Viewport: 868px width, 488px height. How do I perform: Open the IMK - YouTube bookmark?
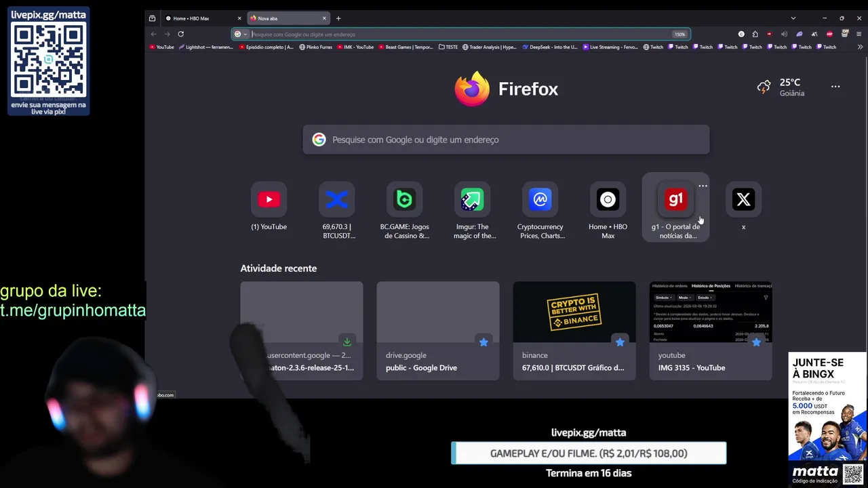click(355, 47)
